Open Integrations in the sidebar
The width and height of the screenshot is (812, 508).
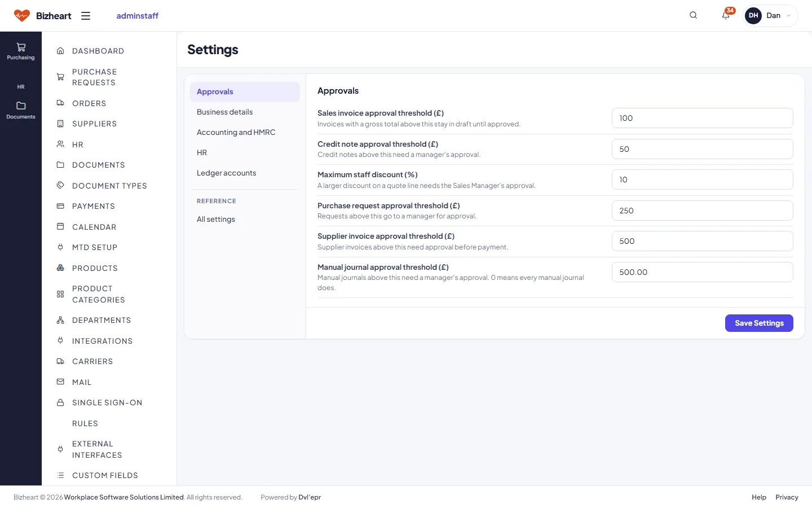pos(109,341)
